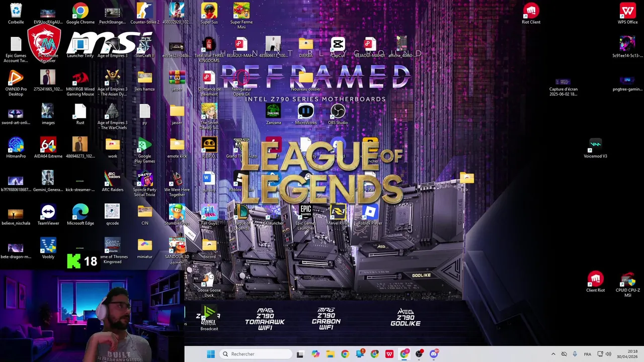The image size is (644, 362).
Task: Open Task View from the taskbar
Action: click(x=300, y=354)
